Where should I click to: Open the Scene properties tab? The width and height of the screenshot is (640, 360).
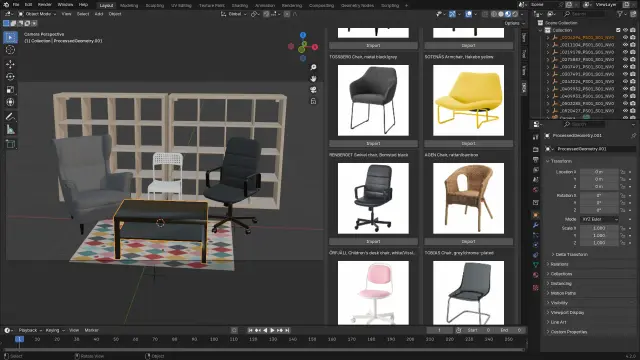tap(536, 180)
